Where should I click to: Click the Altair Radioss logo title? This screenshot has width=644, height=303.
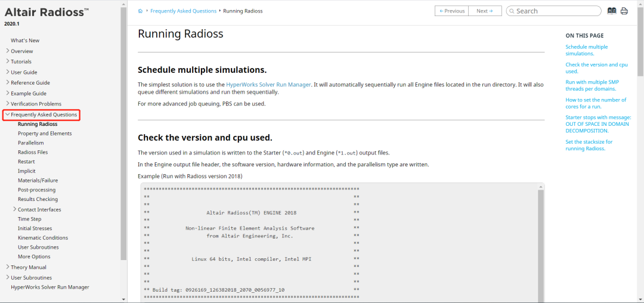tap(47, 13)
